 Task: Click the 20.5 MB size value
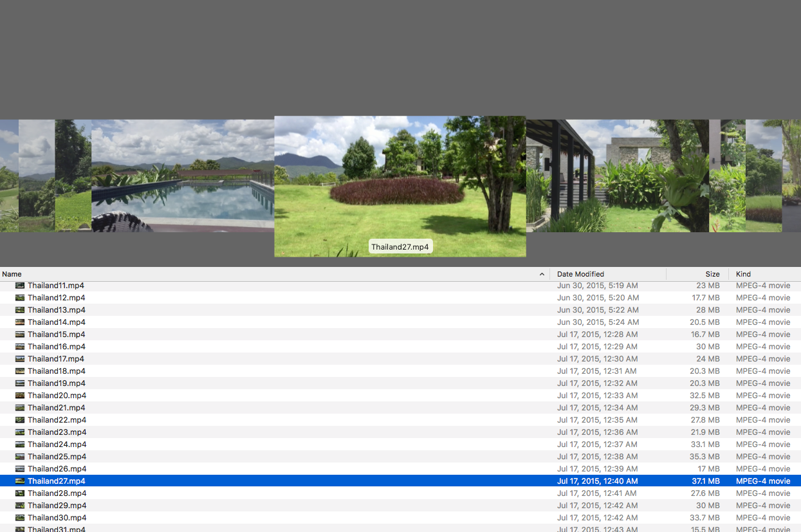pos(706,322)
